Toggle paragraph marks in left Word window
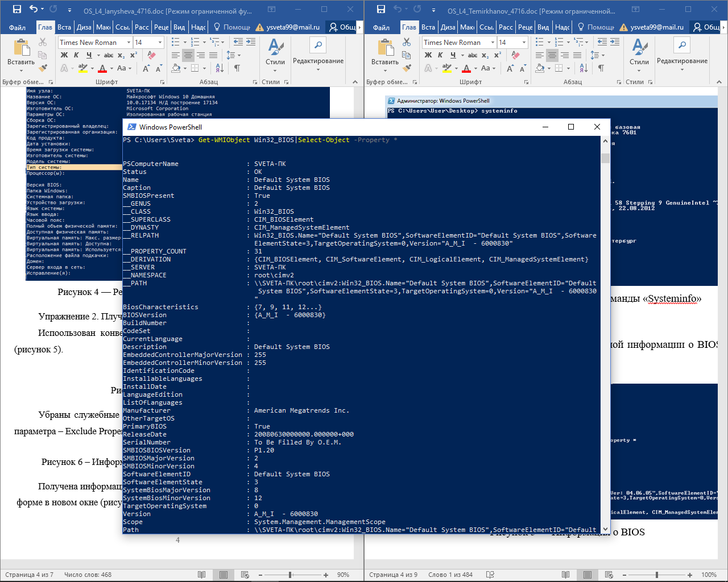This screenshot has height=582, width=728. pyautogui.click(x=237, y=68)
